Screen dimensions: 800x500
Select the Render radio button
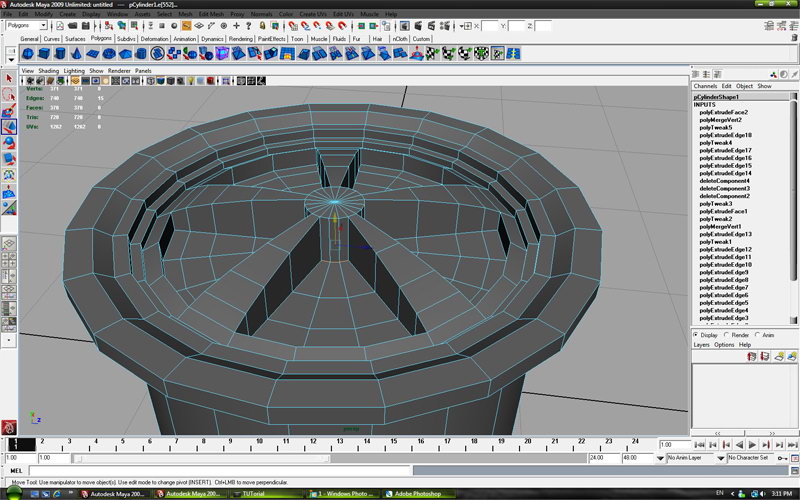726,335
